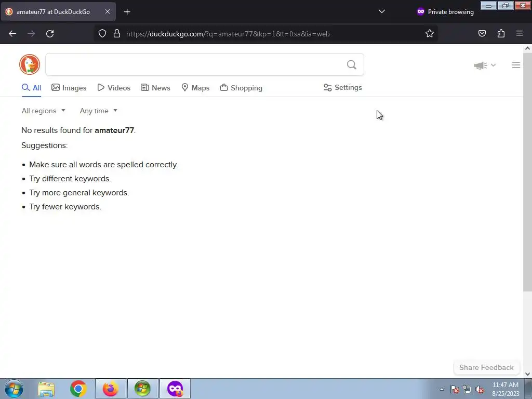This screenshot has height=399, width=532.
Task: Open Firefox application menu
Action: [x=520, y=34]
